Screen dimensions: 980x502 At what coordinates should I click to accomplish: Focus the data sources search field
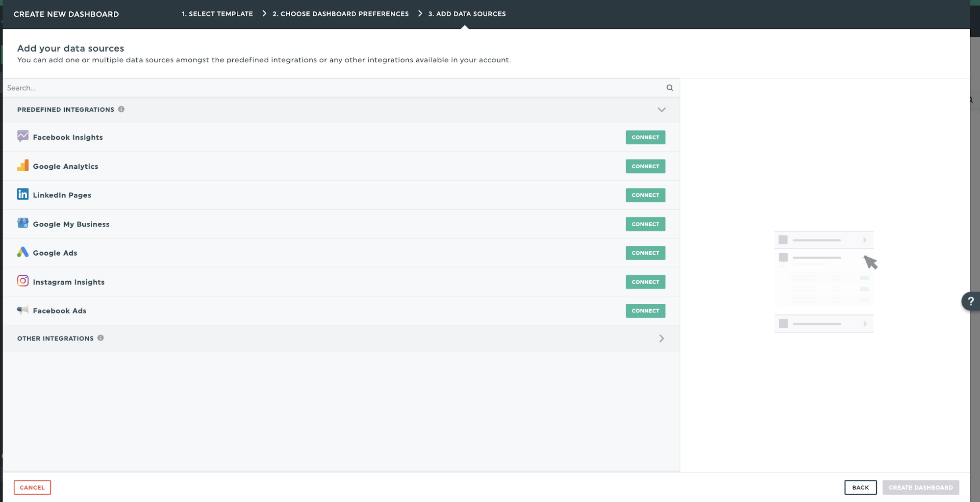333,88
